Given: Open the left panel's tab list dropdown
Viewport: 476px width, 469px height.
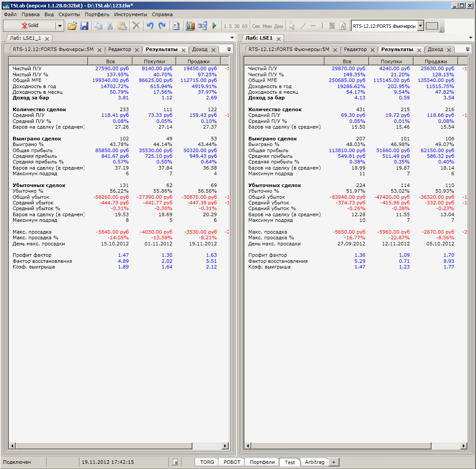Looking at the screenshot, I should click(x=229, y=50).
